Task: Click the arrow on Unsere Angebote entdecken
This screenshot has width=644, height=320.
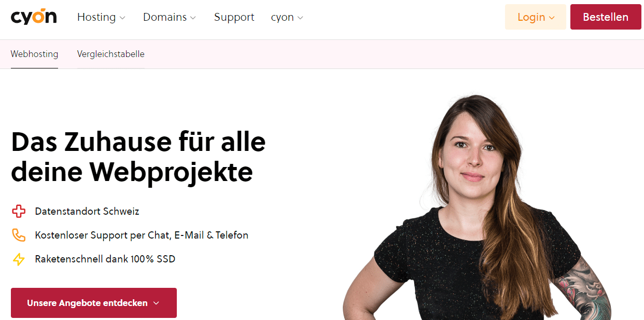Action: pos(156,303)
